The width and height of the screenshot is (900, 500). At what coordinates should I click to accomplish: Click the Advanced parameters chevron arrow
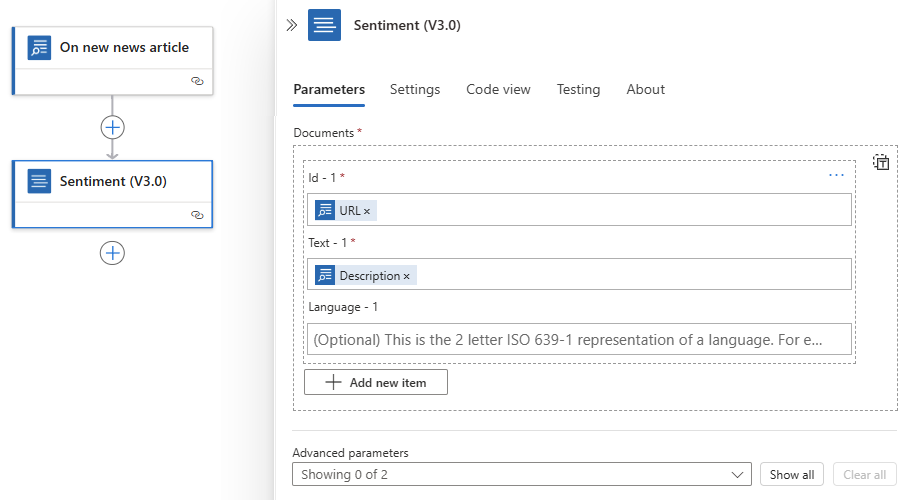point(737,475)
